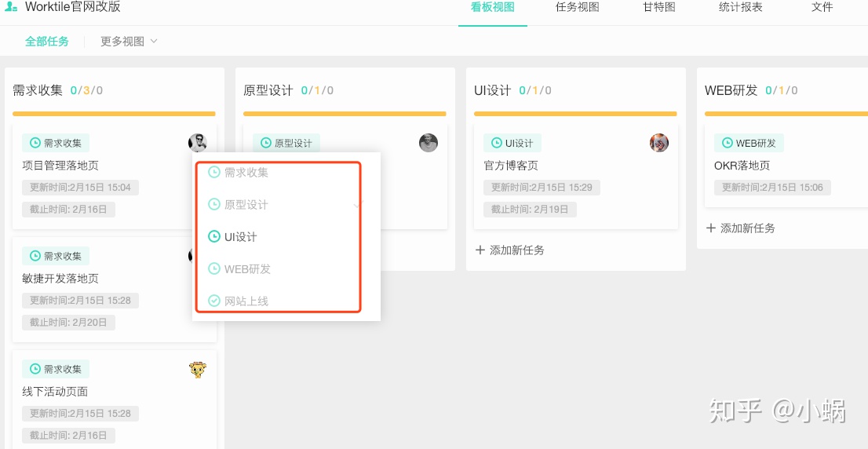Viewport: 868px width, 449px height.
Task: Click assignee avatar on 原型设计 card
Action: [x=429, y=143]
